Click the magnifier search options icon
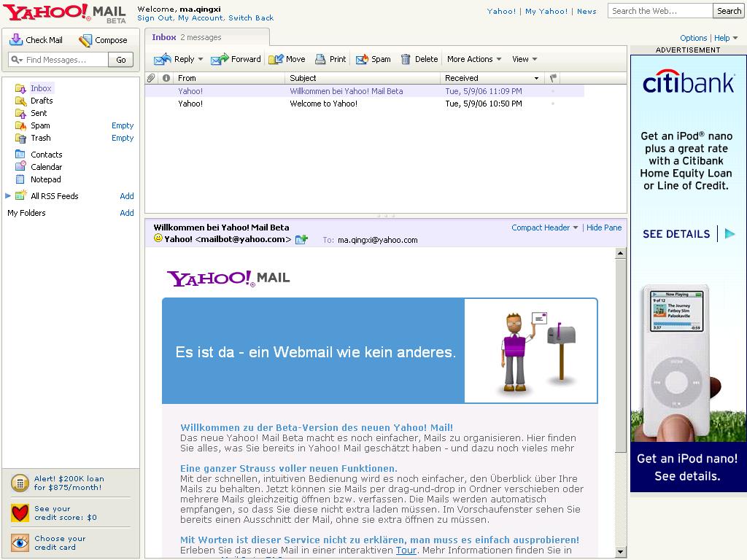Image resolution: width=747 pixels, height=560 pixels. coord(18,60)
